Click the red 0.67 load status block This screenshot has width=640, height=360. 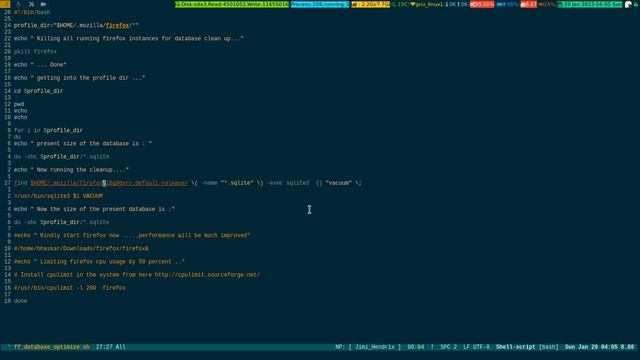[x=529, y=4]
